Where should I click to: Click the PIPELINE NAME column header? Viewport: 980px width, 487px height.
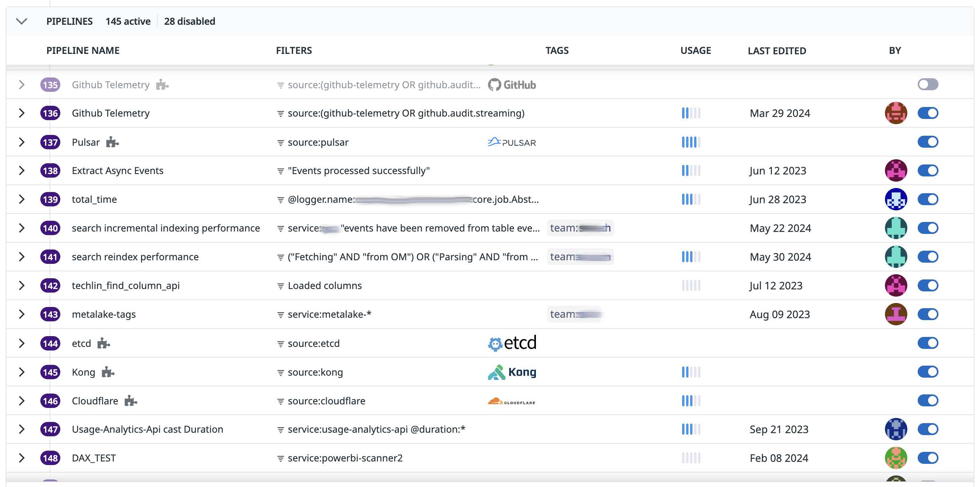[x=83, y=51]
